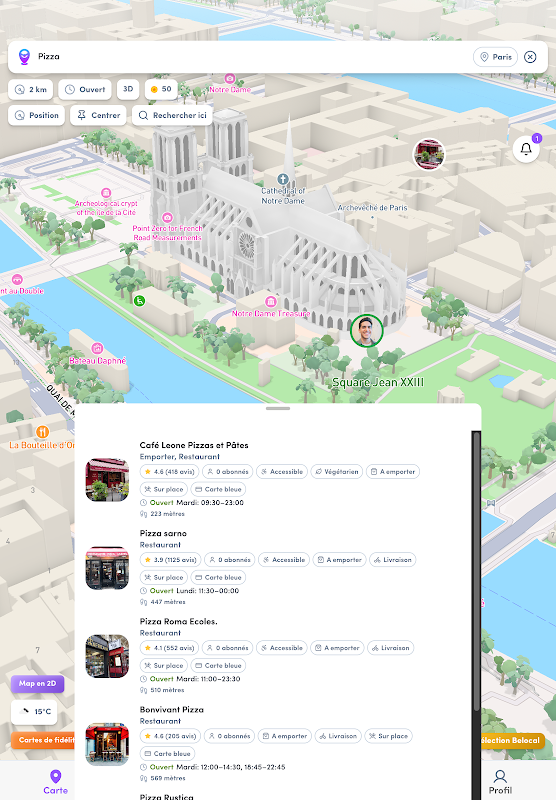556x800 pixels.
Task: Click the Cathedral of Notre Dame marker
Action: [283, 179]
